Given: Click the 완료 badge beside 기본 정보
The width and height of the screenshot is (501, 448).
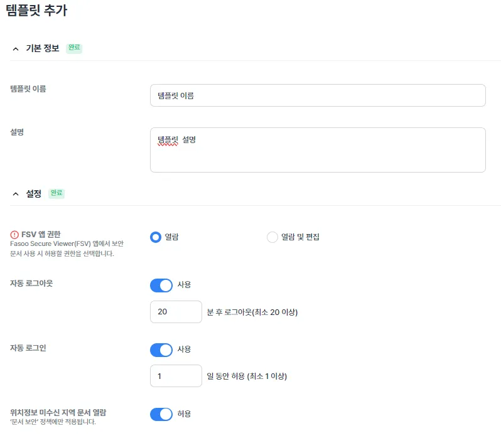Looking at the screenshot, I should (x=74, y=48).
